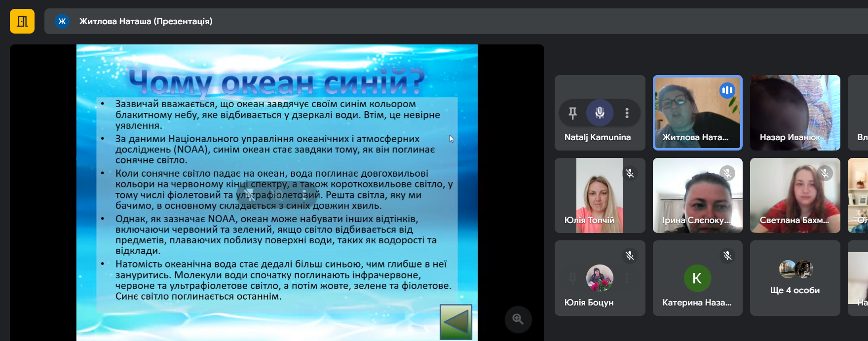Open three-dot menu on the presentation overlay
This screenshot has height=341, width=868.
tap(304, 195)
